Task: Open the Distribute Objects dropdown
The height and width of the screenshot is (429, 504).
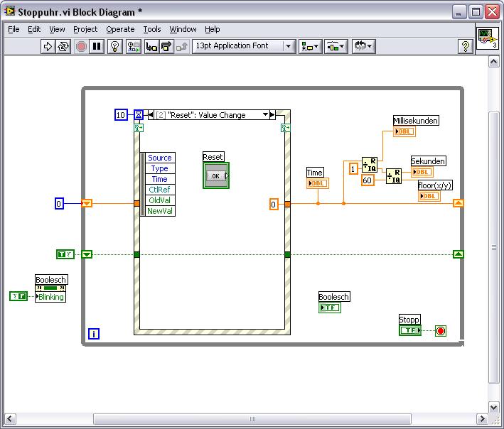Action: click(x=336, y=46)
